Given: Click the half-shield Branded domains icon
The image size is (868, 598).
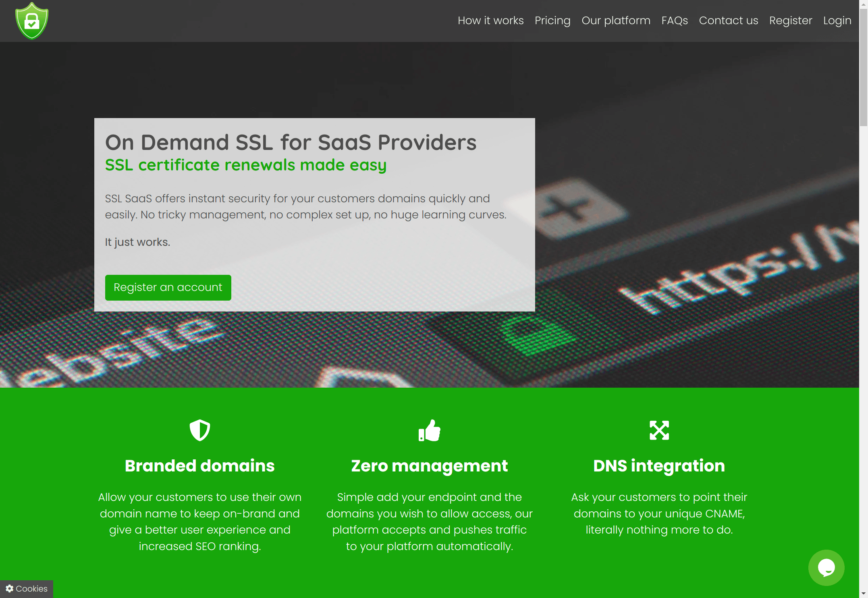Looking at the screenshot, I should pos(200,430).
